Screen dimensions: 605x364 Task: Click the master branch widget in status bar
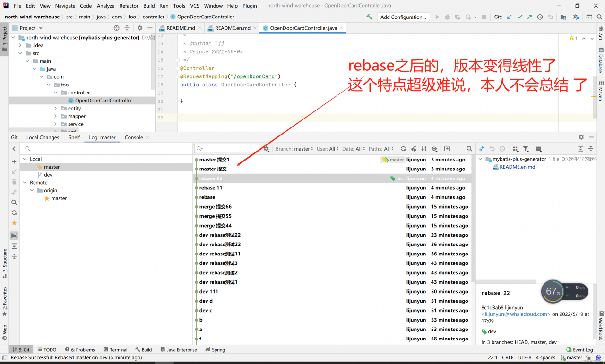[571, 358]
